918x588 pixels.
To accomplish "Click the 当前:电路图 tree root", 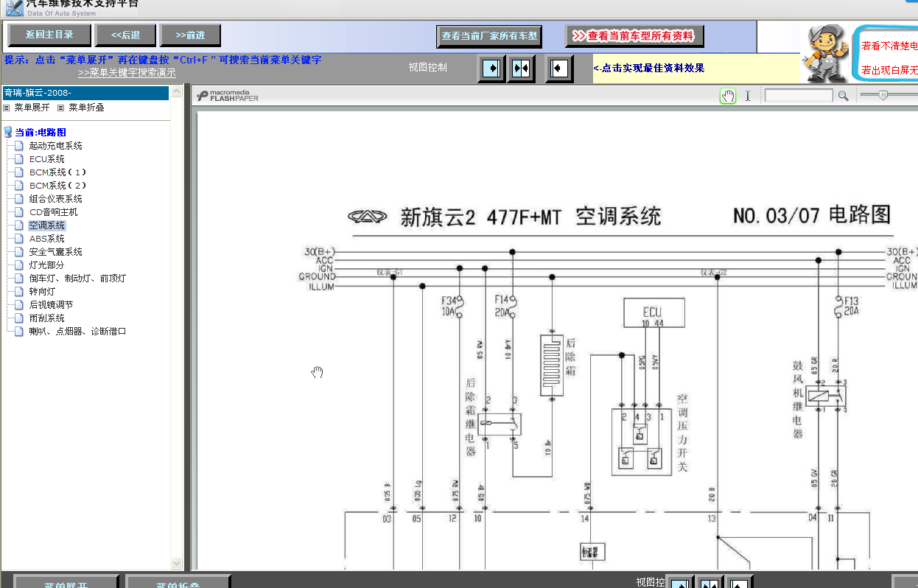I will click(x=41, y=133).
